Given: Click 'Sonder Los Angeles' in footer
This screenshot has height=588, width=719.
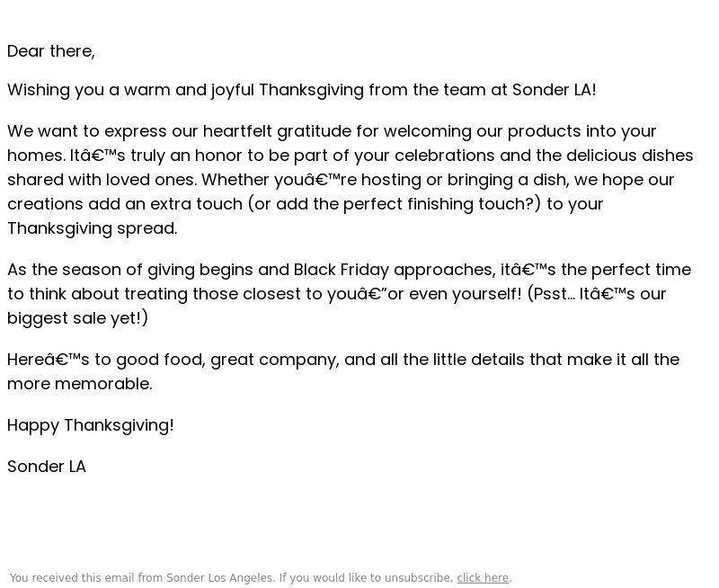Looking at the screenshot, I should (219, 578).
